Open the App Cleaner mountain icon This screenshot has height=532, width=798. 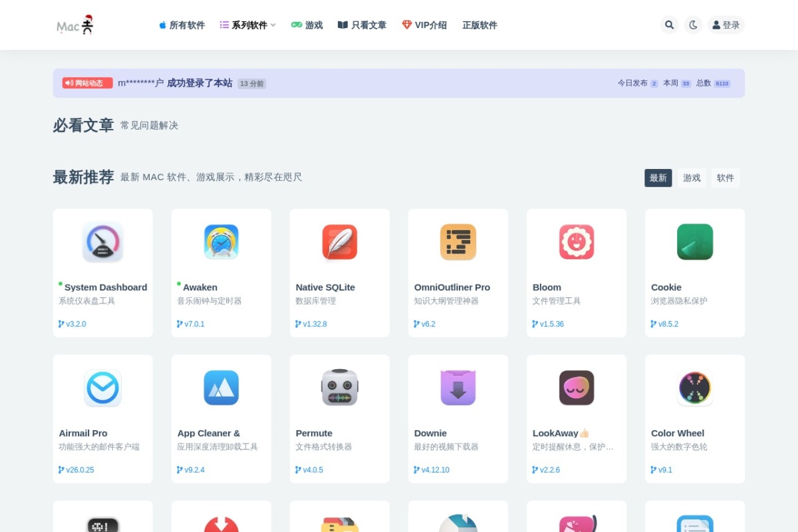click(221, 388)
